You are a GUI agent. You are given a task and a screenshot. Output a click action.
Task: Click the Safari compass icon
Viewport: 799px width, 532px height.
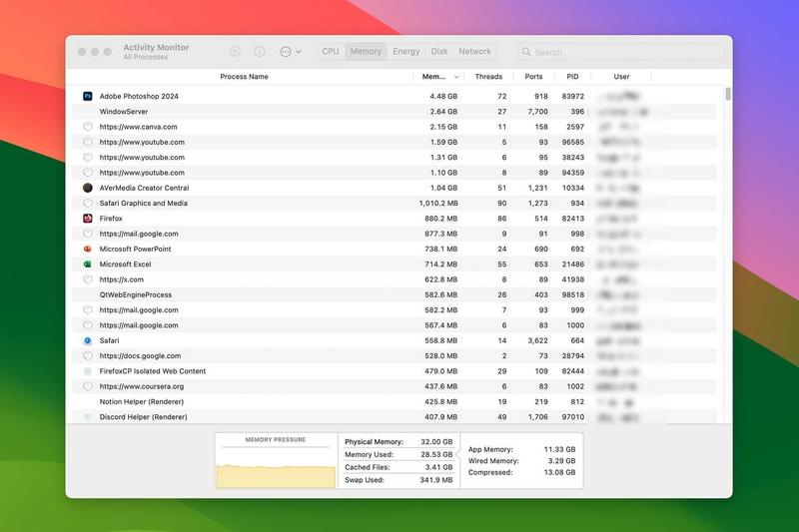tap(88, 340)
